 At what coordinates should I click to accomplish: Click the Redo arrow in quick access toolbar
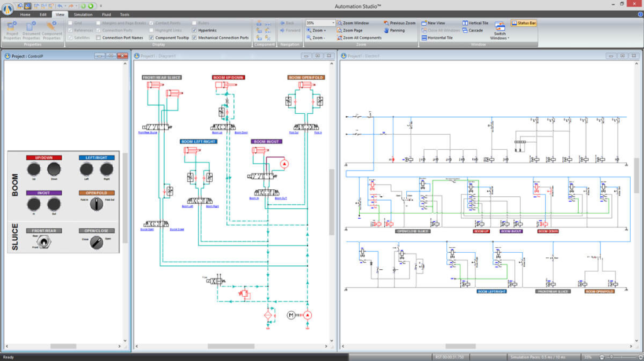[70, 6]
